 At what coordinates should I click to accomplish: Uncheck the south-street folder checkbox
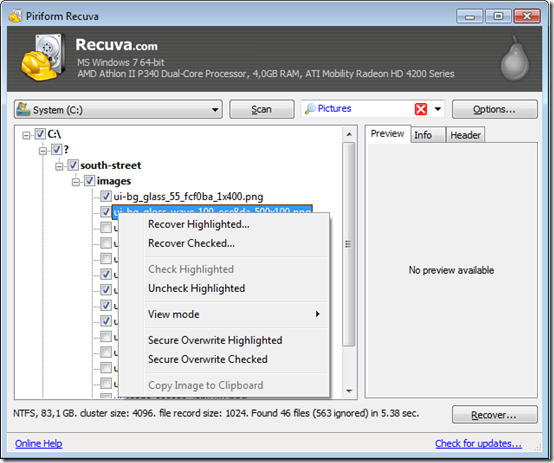click(x=73, y=165)
